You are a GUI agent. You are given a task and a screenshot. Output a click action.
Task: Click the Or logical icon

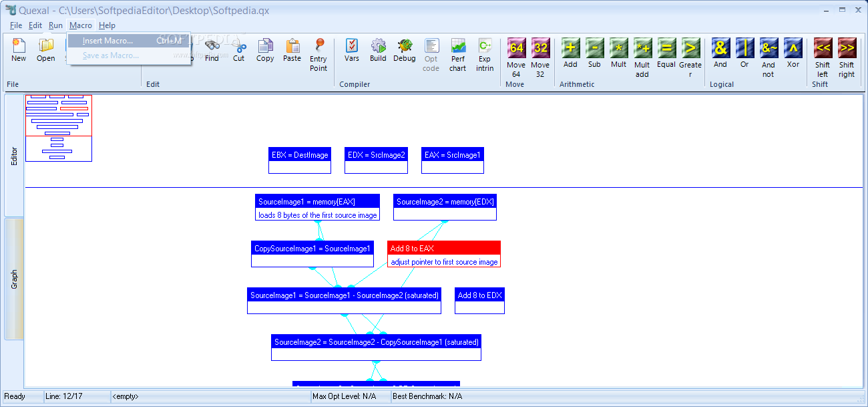[x=744, y=47]
